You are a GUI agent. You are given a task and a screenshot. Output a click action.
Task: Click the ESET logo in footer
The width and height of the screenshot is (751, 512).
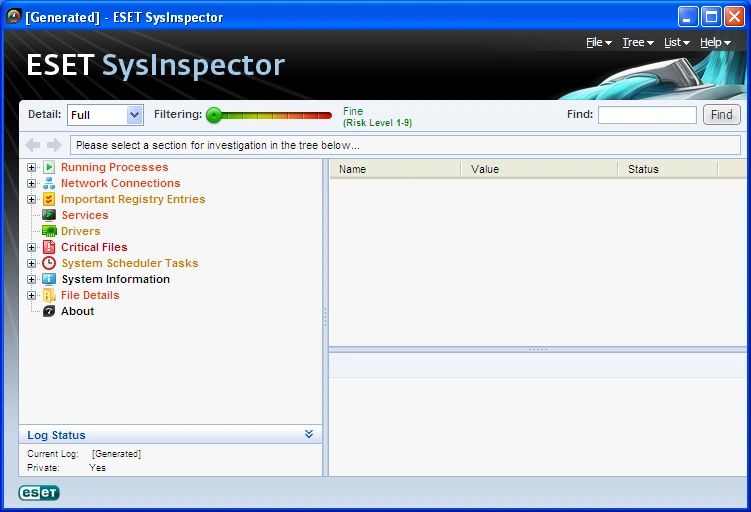point(39,492)
